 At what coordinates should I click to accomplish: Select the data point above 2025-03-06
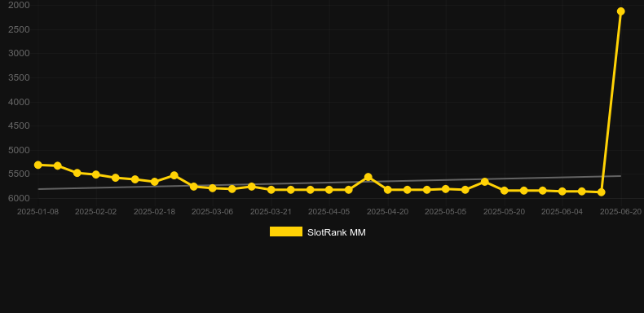(x=213, y=188)
